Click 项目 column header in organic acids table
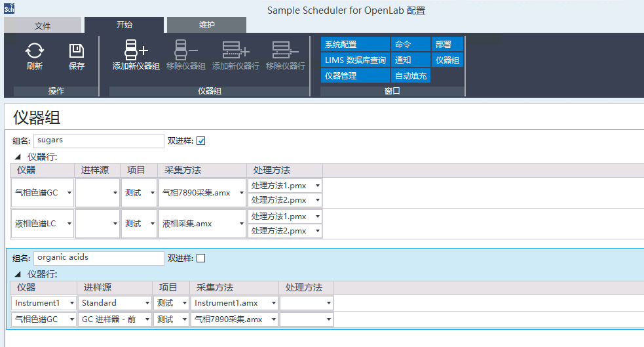This screenshot has height=347, width=644. [171, 287]
